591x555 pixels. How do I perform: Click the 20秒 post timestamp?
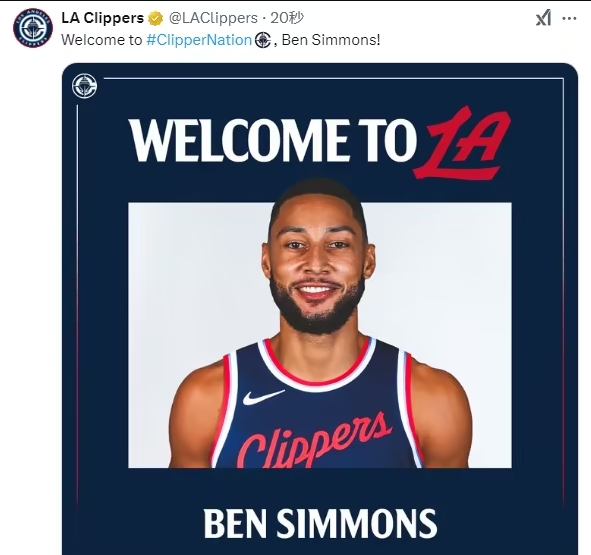point(287,18)
